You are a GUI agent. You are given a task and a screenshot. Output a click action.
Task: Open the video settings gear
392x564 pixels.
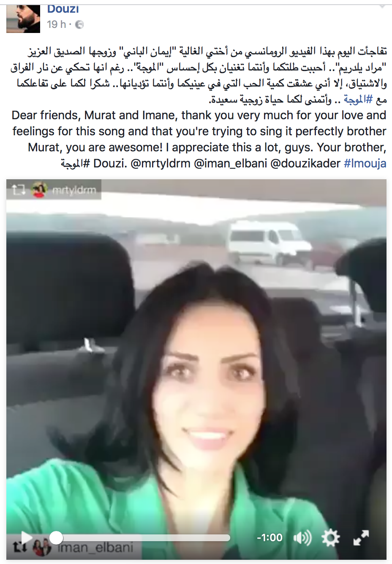pos(330,538)
